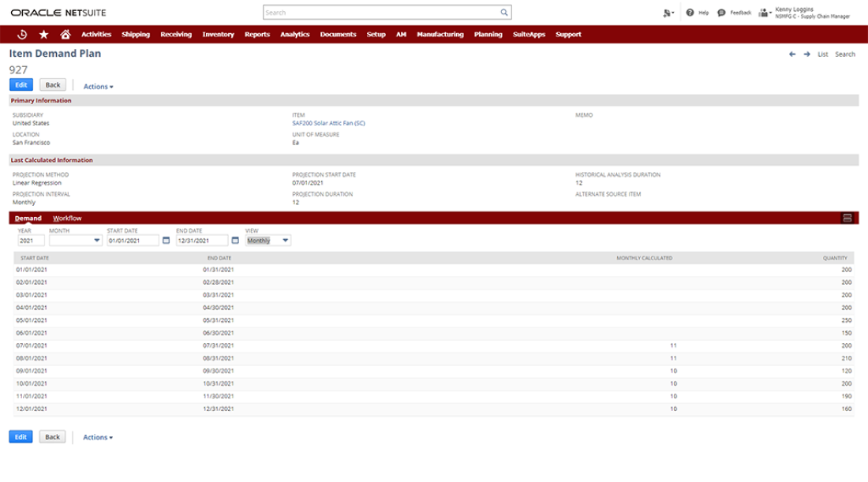Open the Manufacturing menu
This screenshot has height=482, width=868.
pyautogui.click(x=440, y=34)
